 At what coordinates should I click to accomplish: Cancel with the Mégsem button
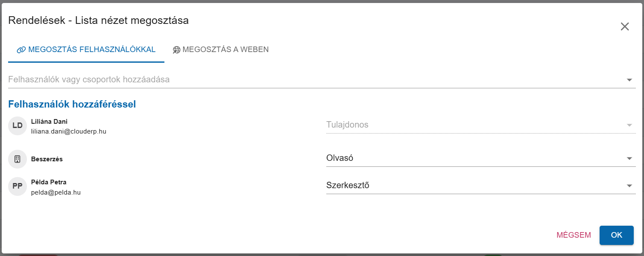574,235
